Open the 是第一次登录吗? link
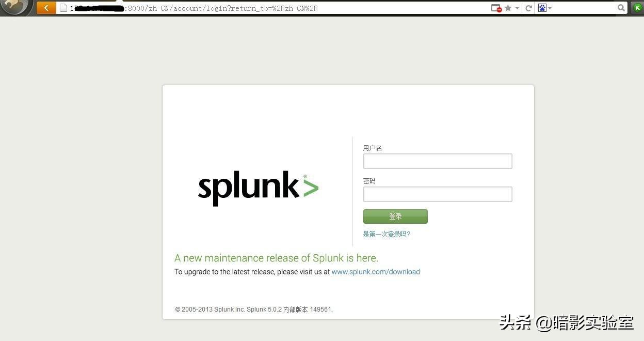 [387, 234]
